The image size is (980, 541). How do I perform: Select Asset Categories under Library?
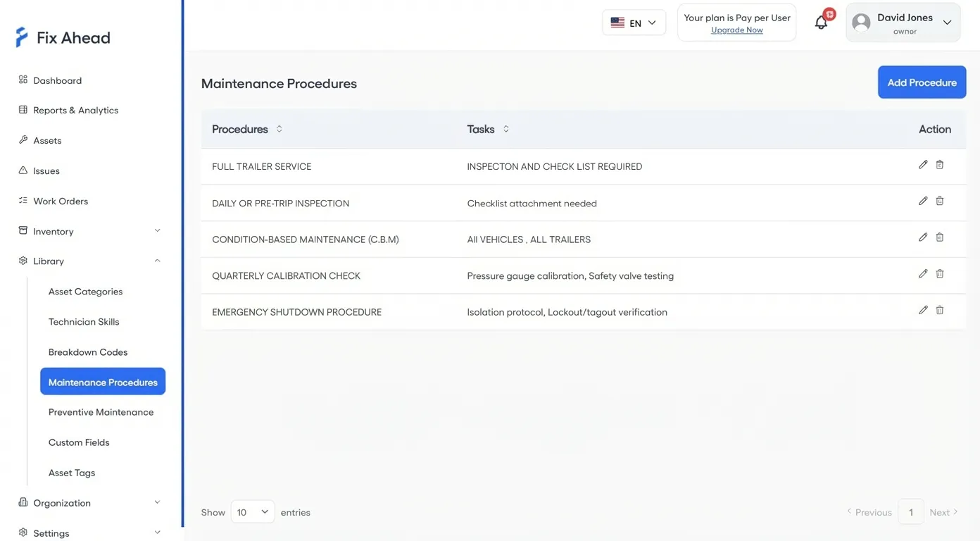(85, 291)
